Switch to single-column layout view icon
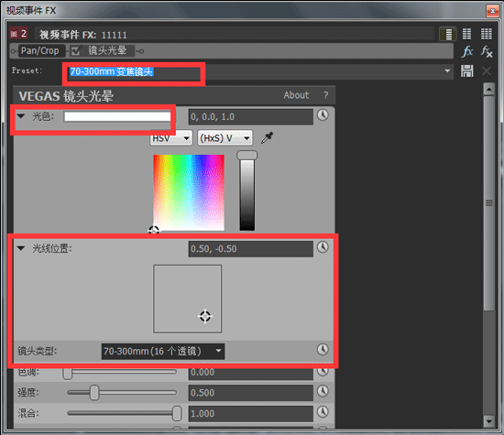504x435 pixels. 448,34
